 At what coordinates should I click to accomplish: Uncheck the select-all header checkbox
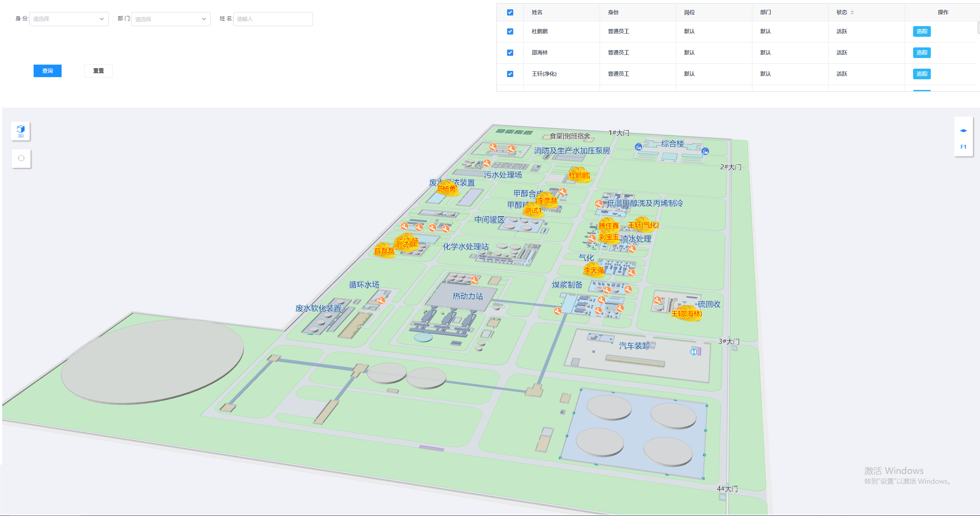click(x=510, y=12)
